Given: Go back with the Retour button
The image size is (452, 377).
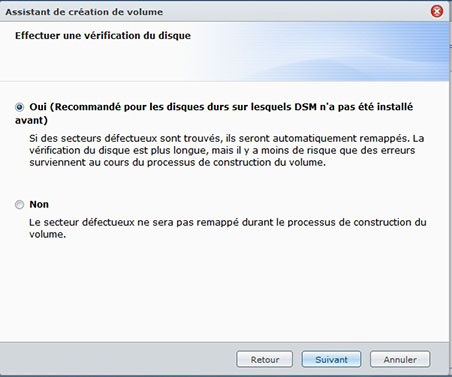Looking at the screenshot, I should (265, 359).
